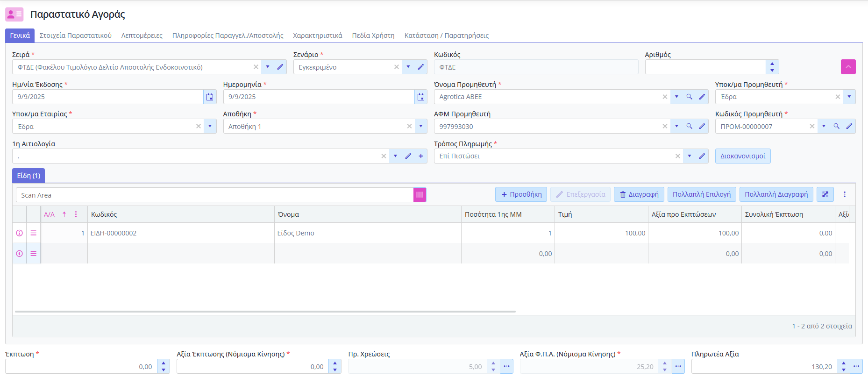Screen dimensions: 868x377
Task: Expand the items grid to full screen
Action: click(825, 194)
